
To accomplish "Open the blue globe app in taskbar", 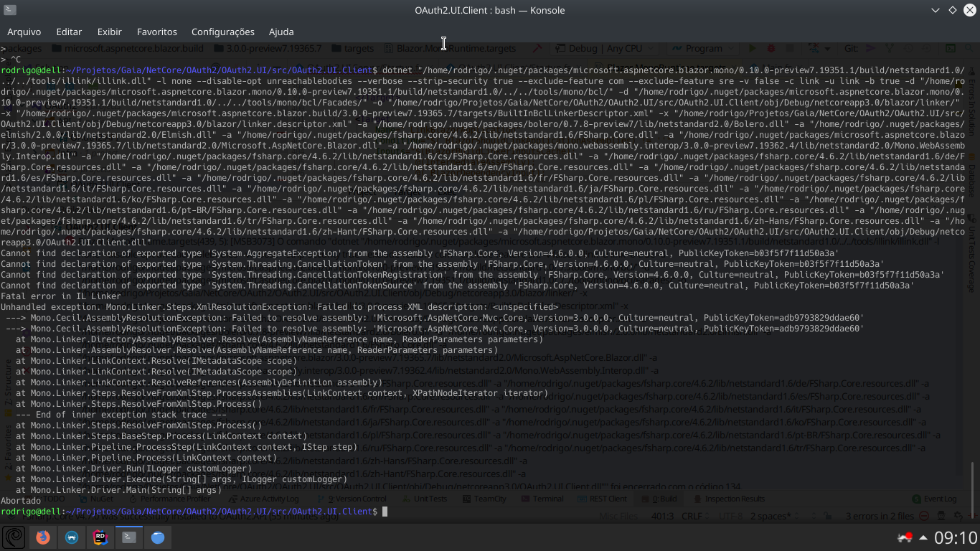I will tap(158, 537).
